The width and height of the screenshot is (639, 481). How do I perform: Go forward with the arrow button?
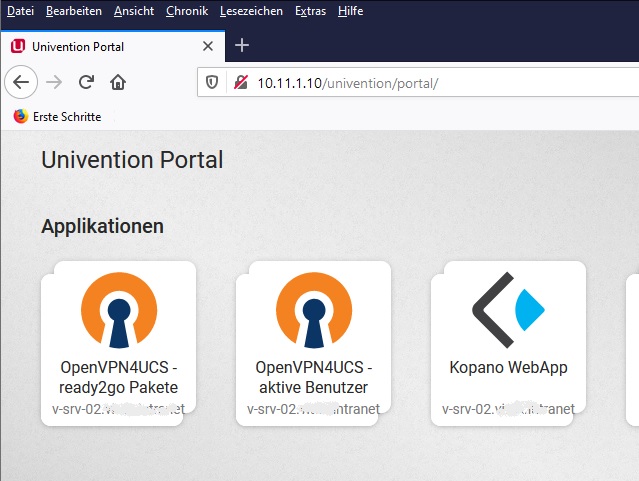coord(54,82)
